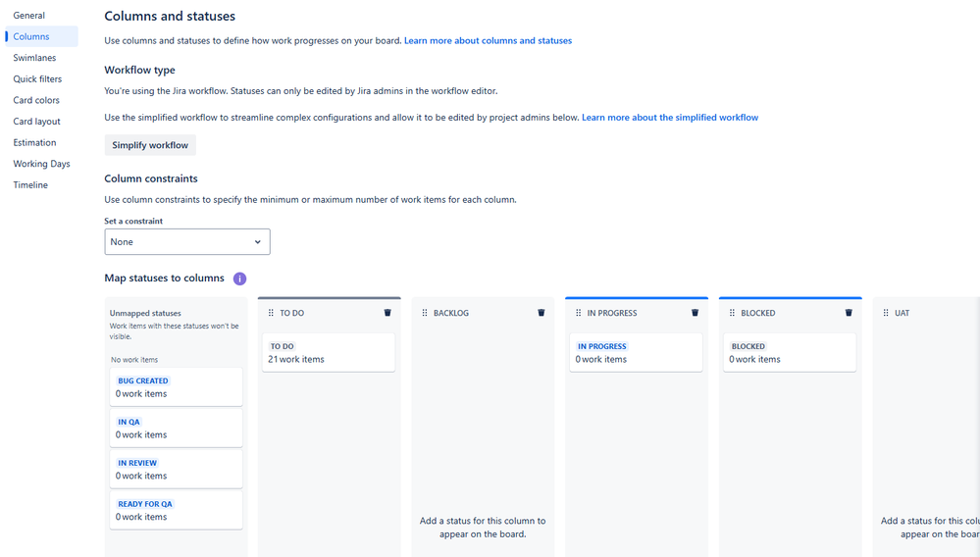Open Learn more about columns and statuses link
The image size is (980, 557).
click(x=488, y=41)
